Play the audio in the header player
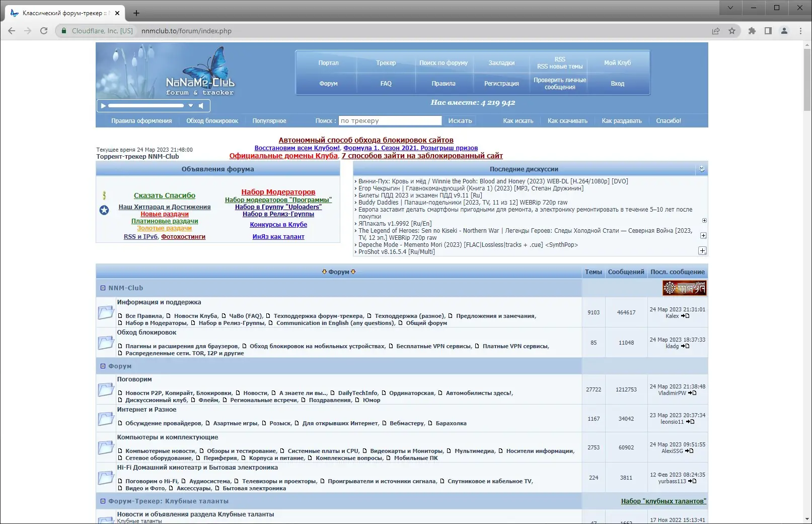The image size is (812, 524). pyautogui.click(x=103, y=106)
